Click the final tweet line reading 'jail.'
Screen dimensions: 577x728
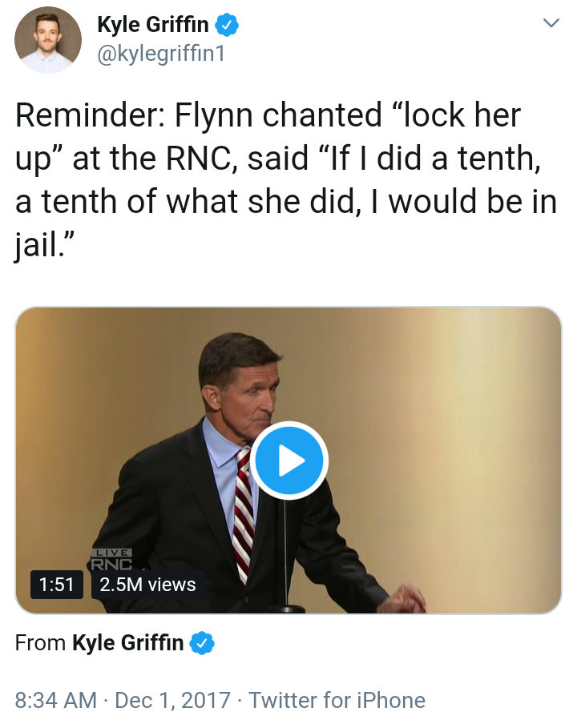[x=44, y=245]
